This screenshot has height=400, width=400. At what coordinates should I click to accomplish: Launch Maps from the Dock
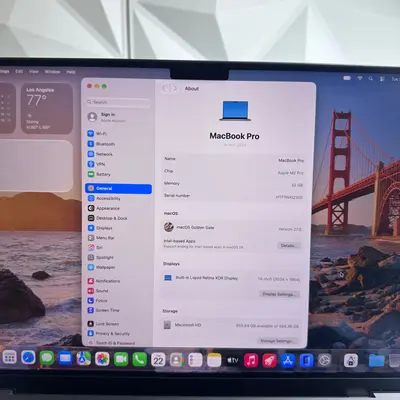point(84,359)
